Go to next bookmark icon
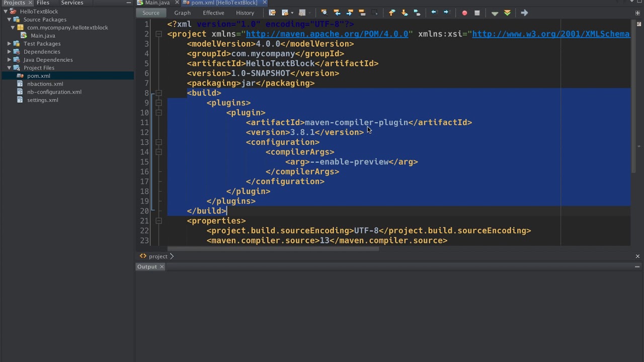The width and height of the screenshot is (644, 362). click(x=404, y=13)
